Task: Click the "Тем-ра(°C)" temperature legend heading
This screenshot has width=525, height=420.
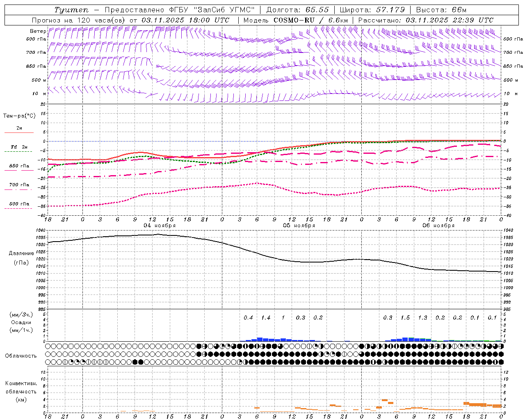Action: (x=19, y=116)
